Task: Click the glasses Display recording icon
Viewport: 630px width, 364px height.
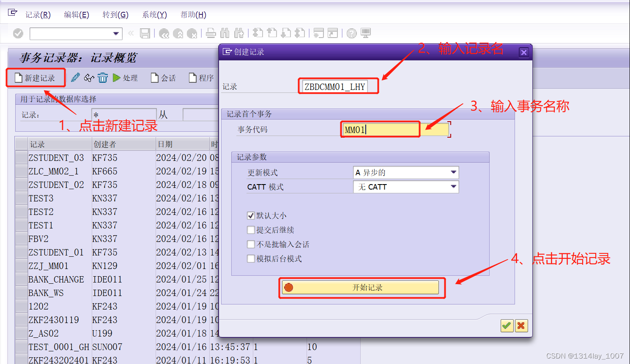Action: click(89, 78)
